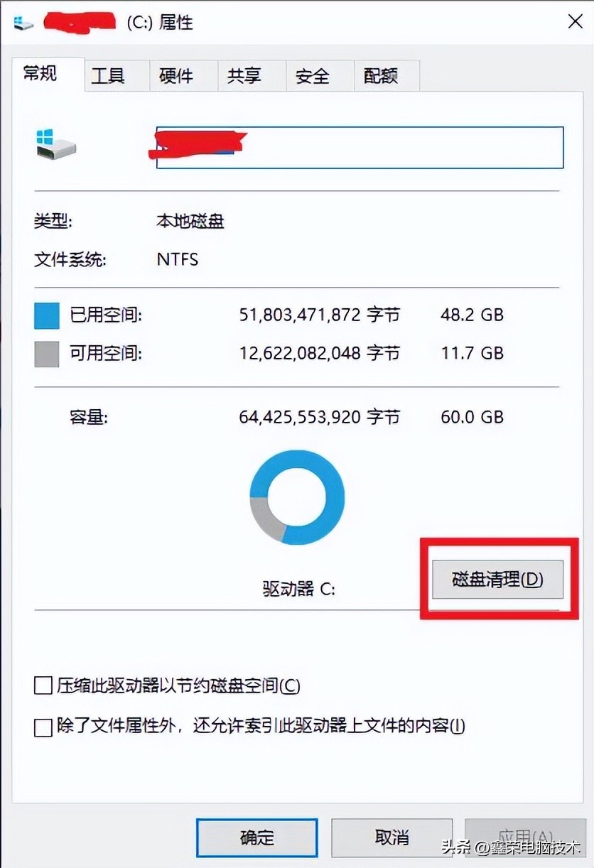
Task: Click the large Windows drive icon
Action: pos(55,143)
